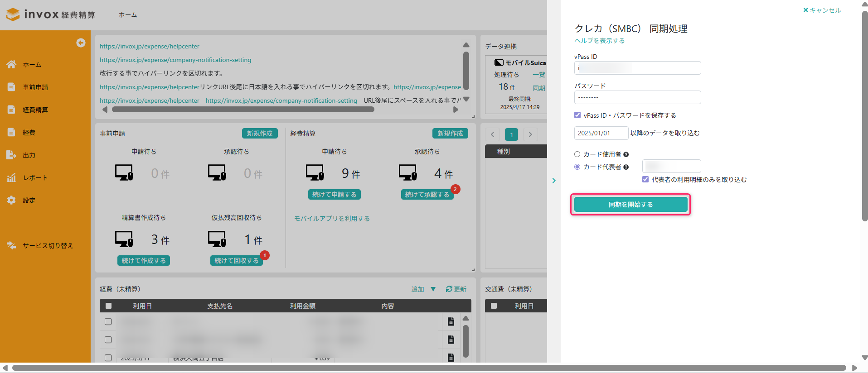Viewport: 868px width, 373px height.
Task: Open document icon on first expense row
Action: (451, 321)
